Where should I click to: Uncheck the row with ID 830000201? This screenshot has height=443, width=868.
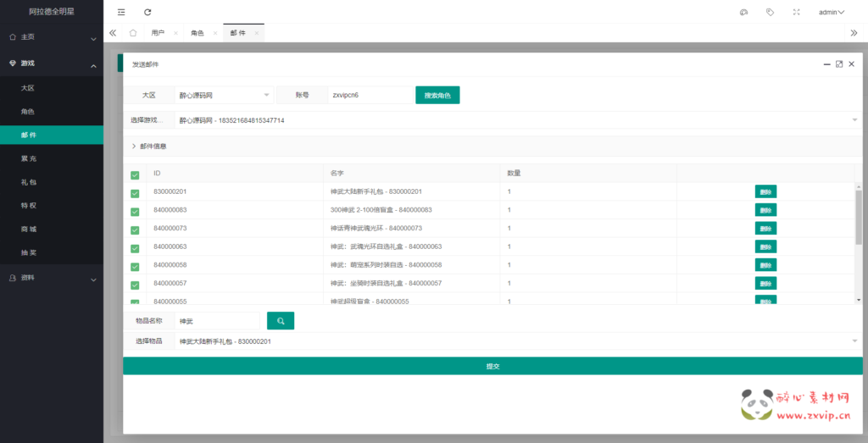click(x=135, y=193)
